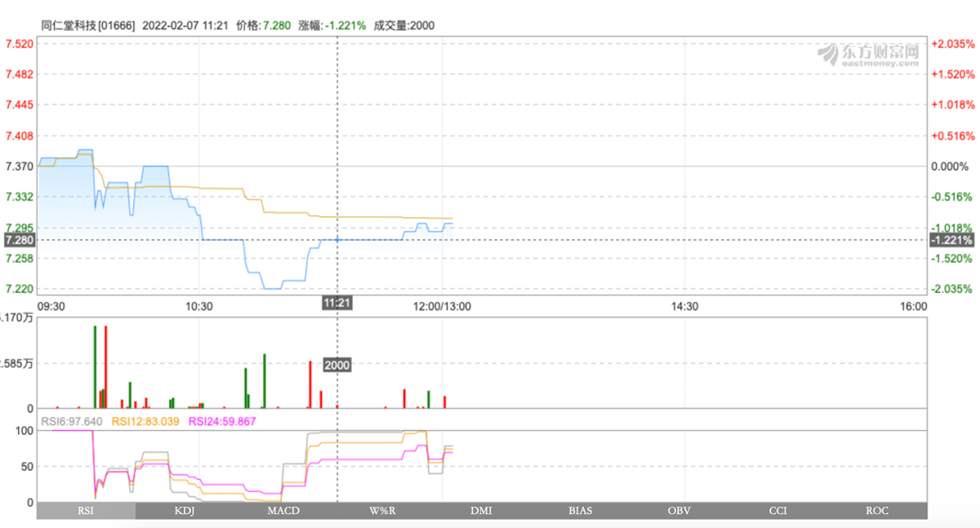Click the 10:30 time axis label
Viewport: 980px width, 528px height.
198,306
